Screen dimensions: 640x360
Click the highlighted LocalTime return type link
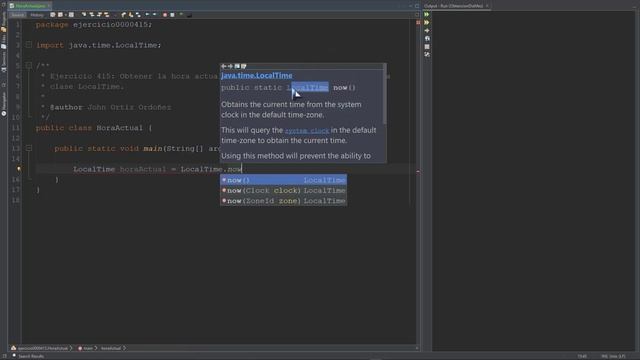pos(307,87)
